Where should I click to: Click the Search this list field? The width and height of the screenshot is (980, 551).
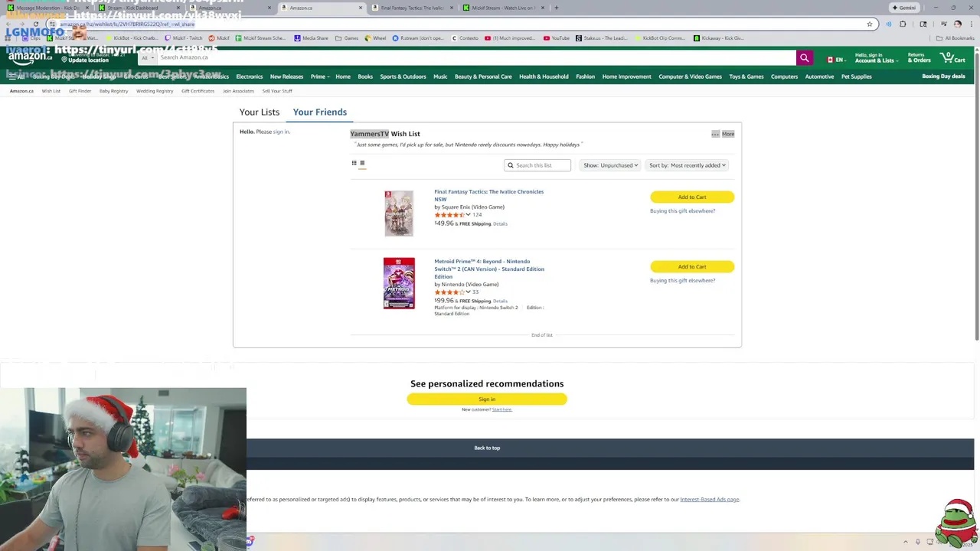537,165
